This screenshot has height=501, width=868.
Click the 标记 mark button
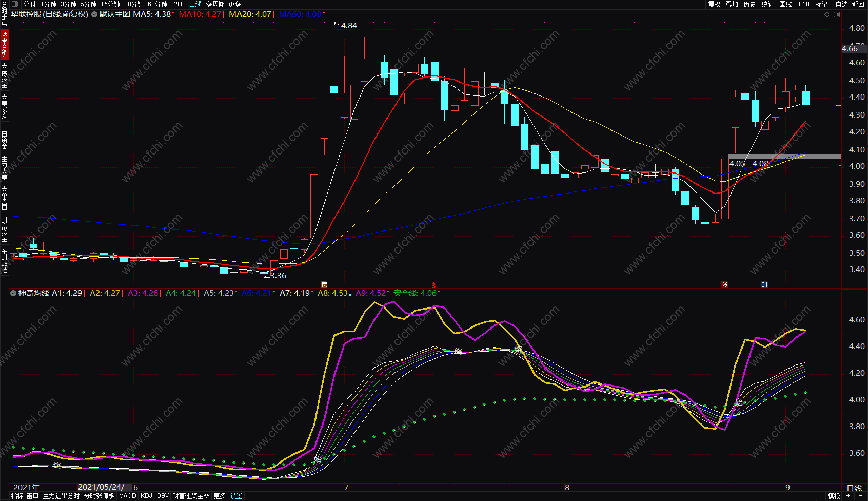pos(822,4)
